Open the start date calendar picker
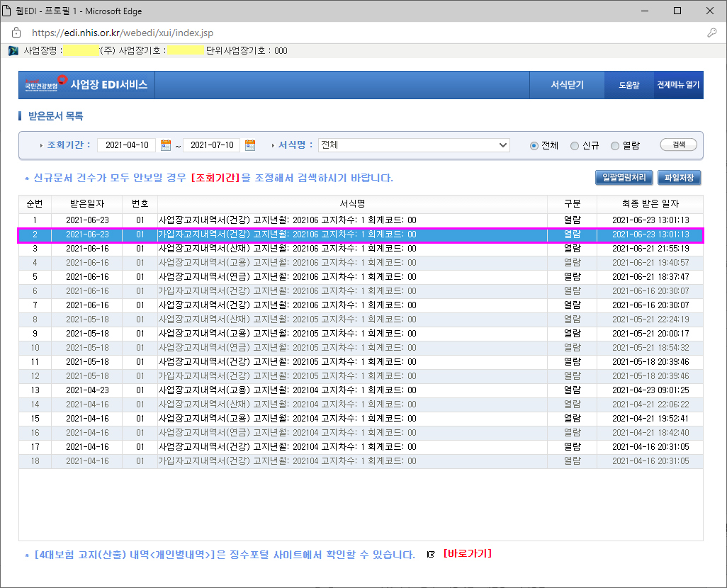 pyautogui.click(x=166, y=145)
